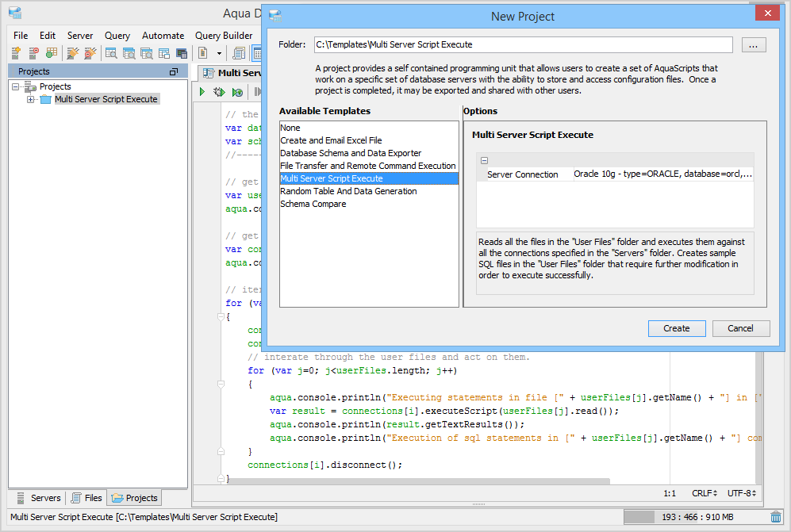Click the fold end marker of inner loop
The height and width of the screenshot is (532, 791).
click(x=221, y=451)
